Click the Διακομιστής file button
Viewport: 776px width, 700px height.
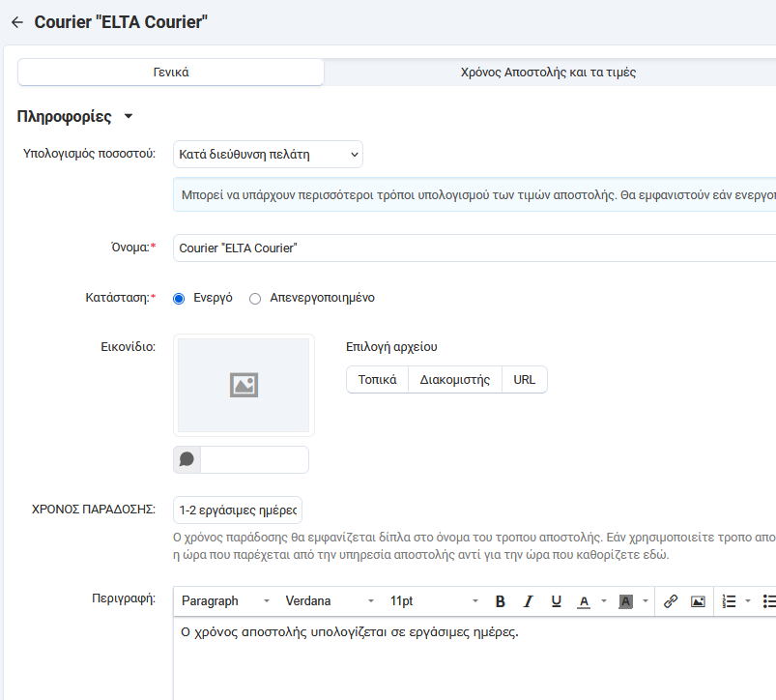click(455, 380)
